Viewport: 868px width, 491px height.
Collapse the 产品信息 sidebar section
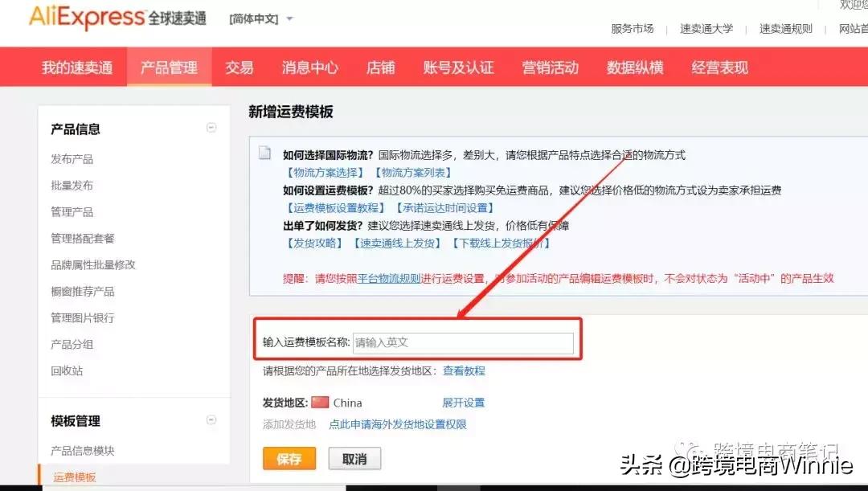coord(211,127)
